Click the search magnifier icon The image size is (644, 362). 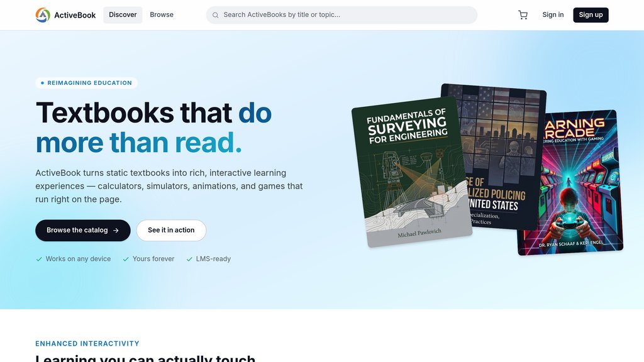(215, 15)
